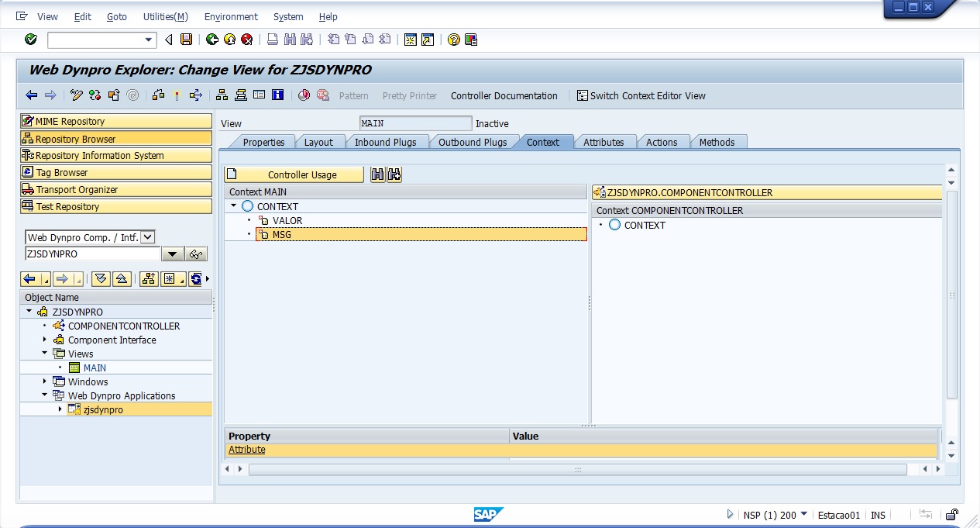
Task: Click the Expand All Nodes icon above Object Name
Action: click(101, 279)
